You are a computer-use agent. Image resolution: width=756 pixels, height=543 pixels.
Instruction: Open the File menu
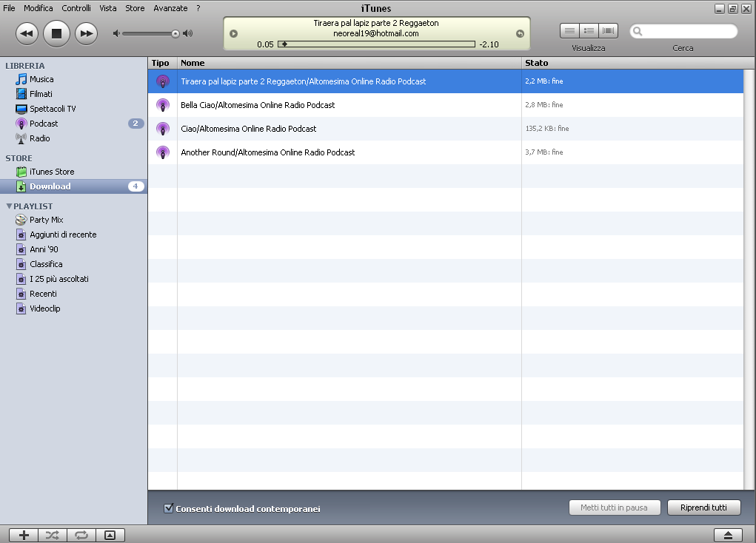pos(9,8)
